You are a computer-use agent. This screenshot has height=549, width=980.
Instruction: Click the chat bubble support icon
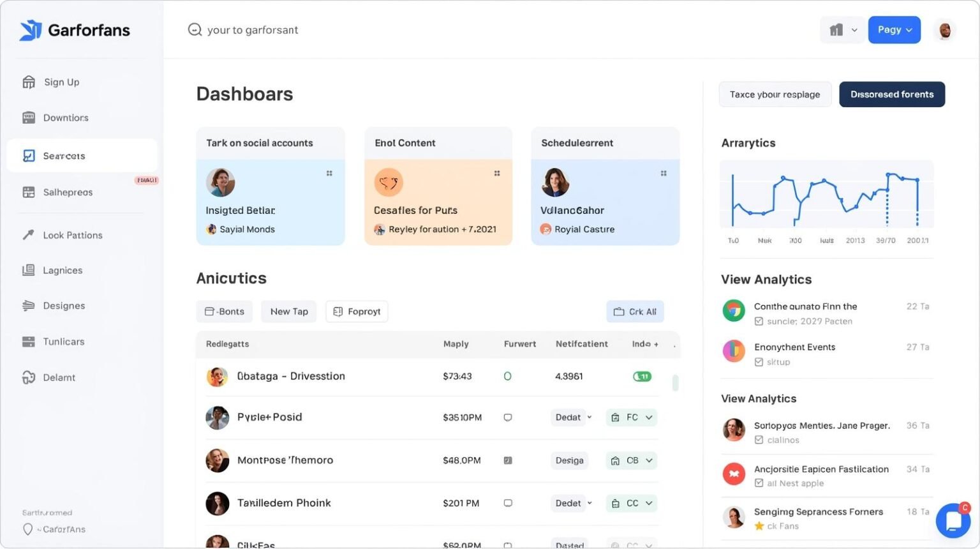pyautogui.click(x=953, y=521)
